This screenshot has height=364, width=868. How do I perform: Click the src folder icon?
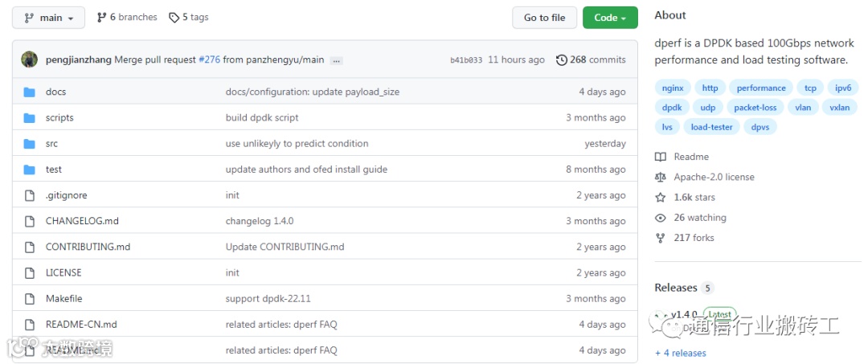[30, 144]
